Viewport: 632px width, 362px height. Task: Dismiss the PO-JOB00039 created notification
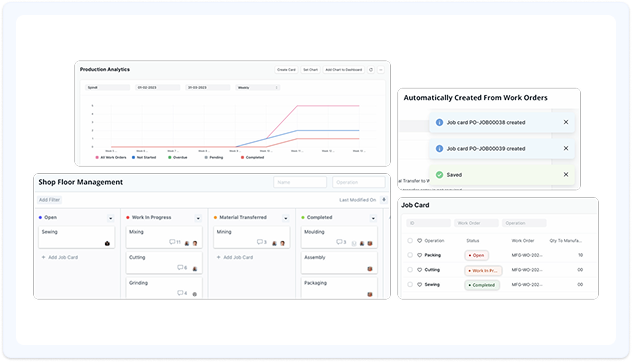(566, 148)
